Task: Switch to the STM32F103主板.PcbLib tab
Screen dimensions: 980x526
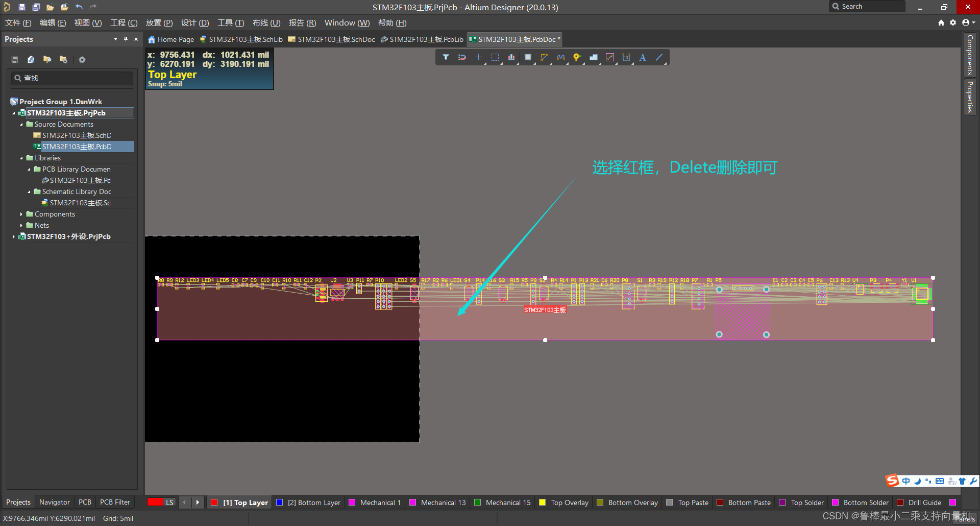Action: coord(422,39)
